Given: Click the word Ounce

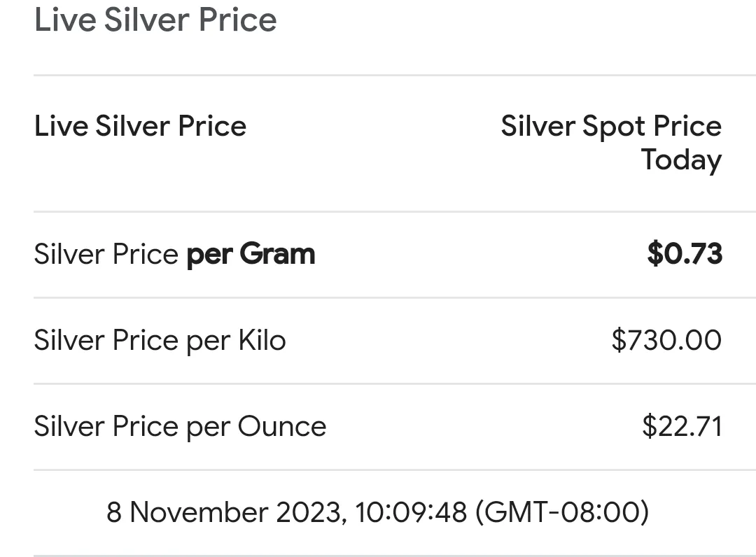Looking at the screenshot, I should pos(282,427).
